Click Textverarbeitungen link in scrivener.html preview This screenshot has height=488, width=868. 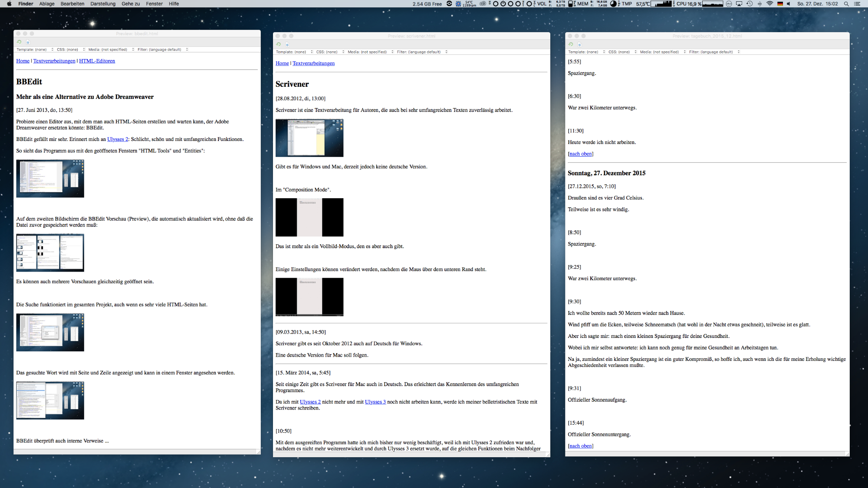click(x=314, y=63)
